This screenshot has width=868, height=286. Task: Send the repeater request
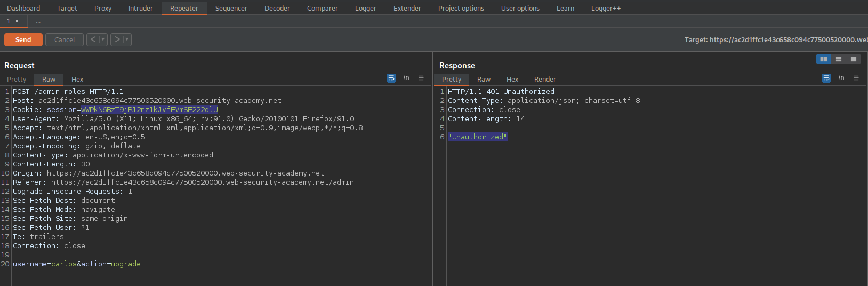point(23,40)
